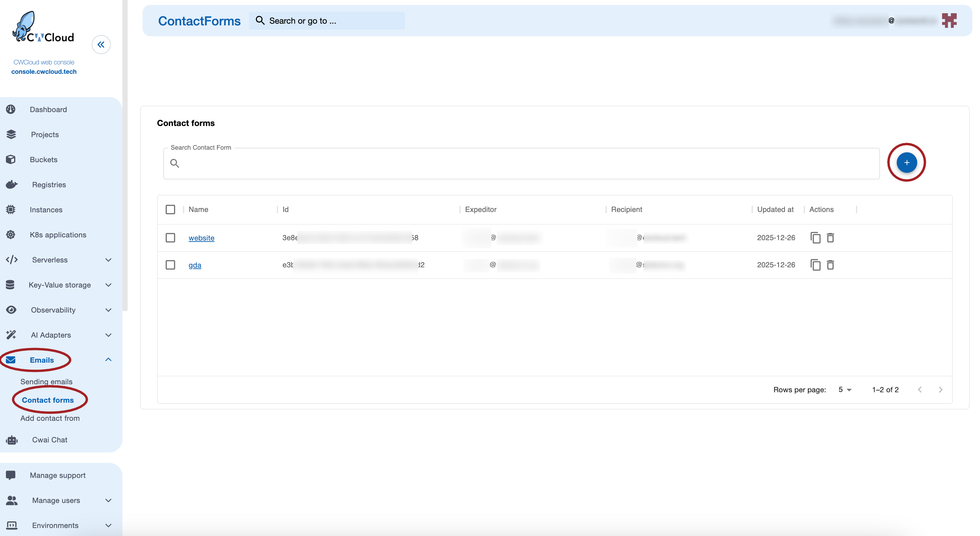Click inside the Search Contact Form field
The height and width of the screenshot is (536, 980).
coord(495,163)
